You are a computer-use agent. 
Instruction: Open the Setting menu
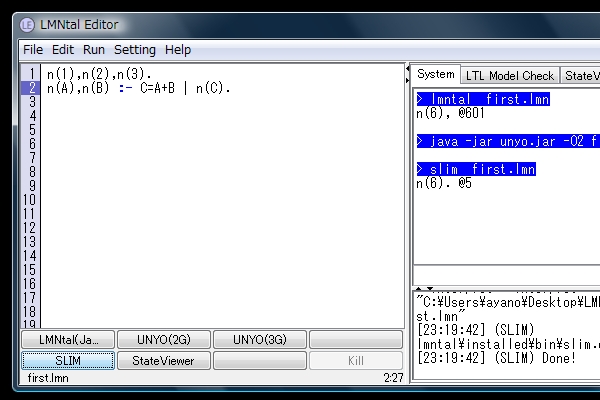pyautogui.click(x=134, y=49)
